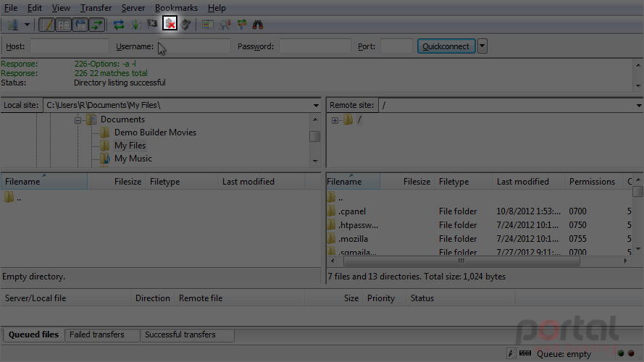Toggle processing of the transfer queue
Image resolution: width=644 pixels, height=362 pixels.
point(135,25)
